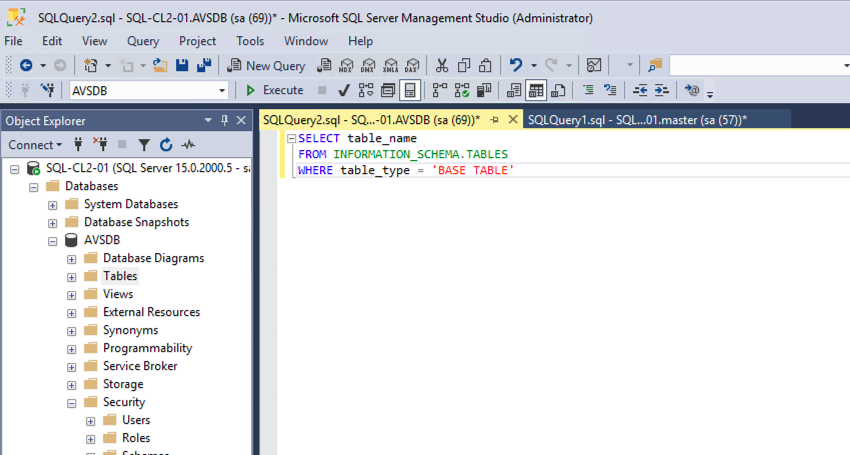Click the Disconnect icon in Object Explorer
This screenshot has height=455, width=850.
(100, 145)
